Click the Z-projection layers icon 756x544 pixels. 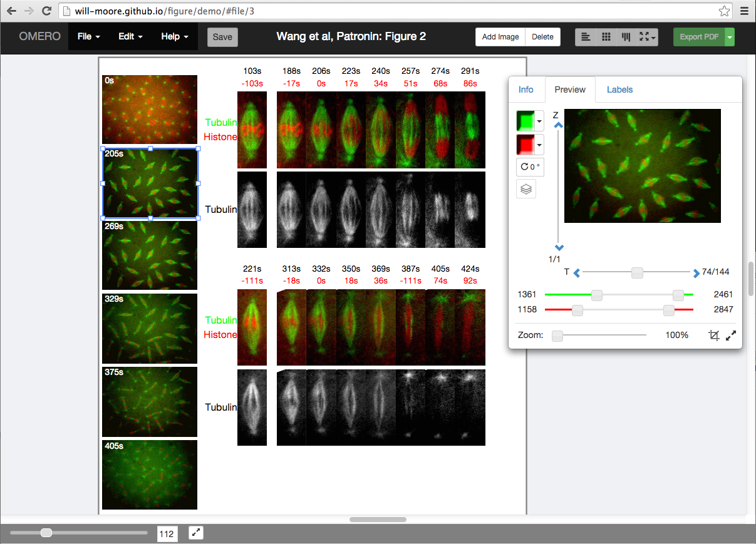(x=526, y=189)
